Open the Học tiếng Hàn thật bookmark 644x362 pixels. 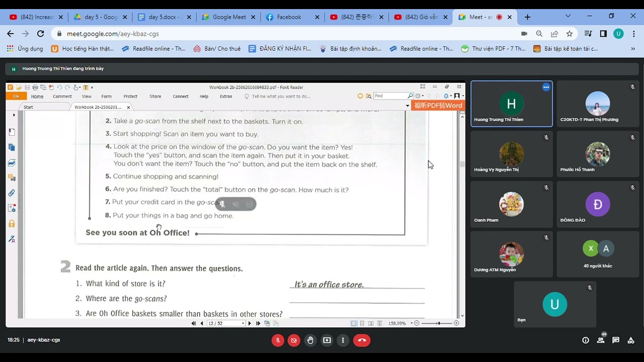point(83,49)
